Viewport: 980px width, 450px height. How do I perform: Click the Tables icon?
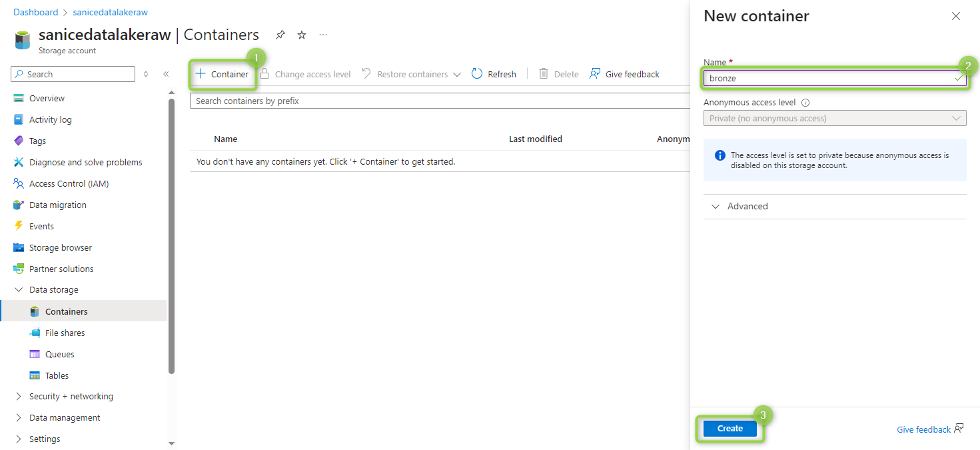35,375
